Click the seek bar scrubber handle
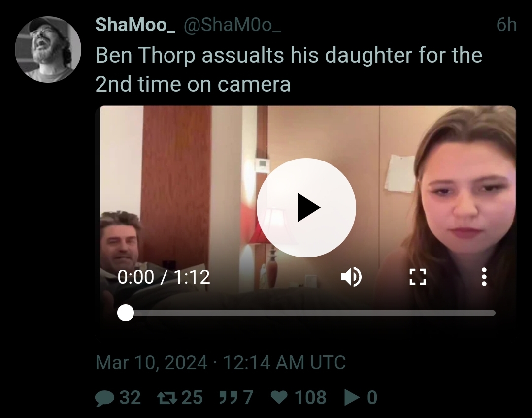 [x=126, y=312]
